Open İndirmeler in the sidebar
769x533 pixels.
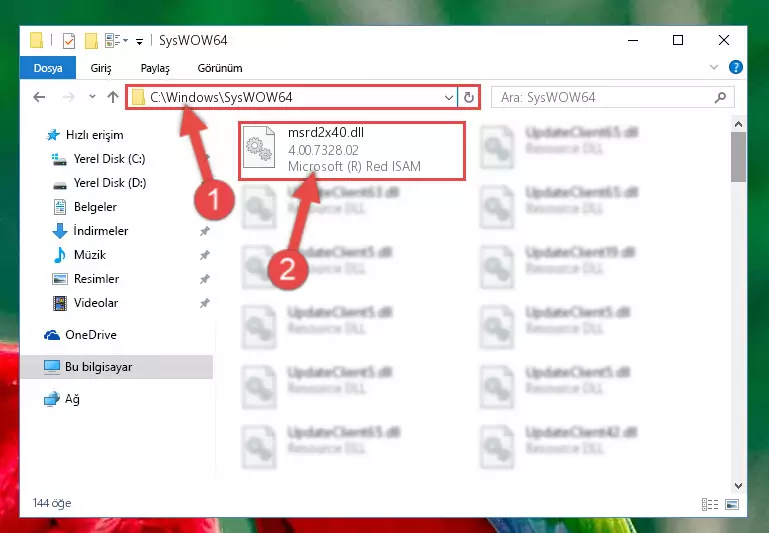point(90,231)
